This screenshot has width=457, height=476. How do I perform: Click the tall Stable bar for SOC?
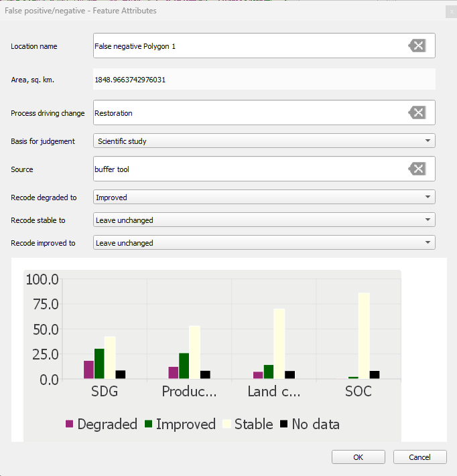point(364,336)
